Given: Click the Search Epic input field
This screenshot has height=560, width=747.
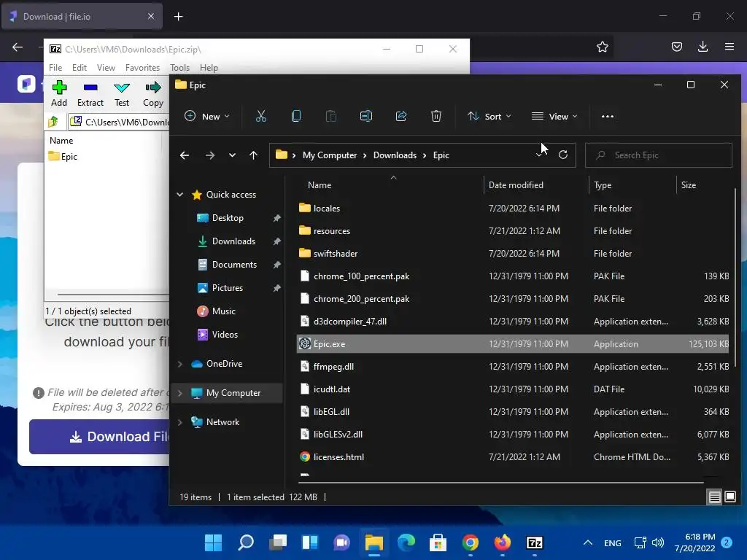Looking at the screenshot, I should pyautogui.click(x=659, y=155).
